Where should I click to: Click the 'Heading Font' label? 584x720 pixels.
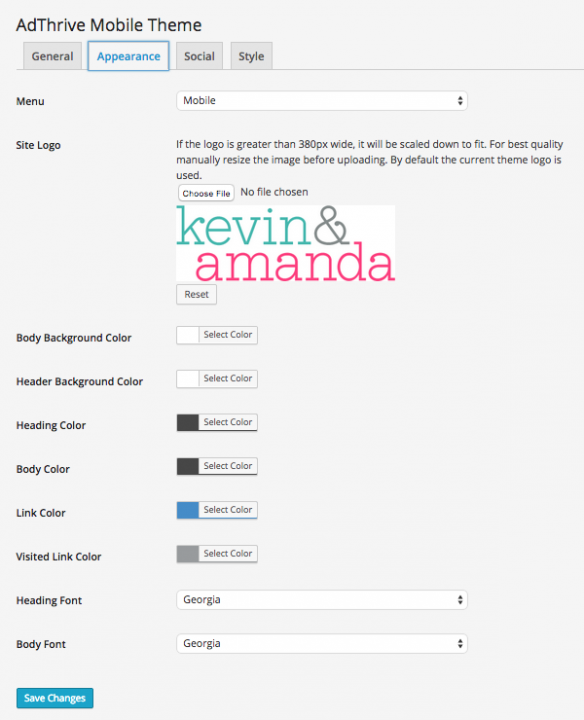(49, 601)
